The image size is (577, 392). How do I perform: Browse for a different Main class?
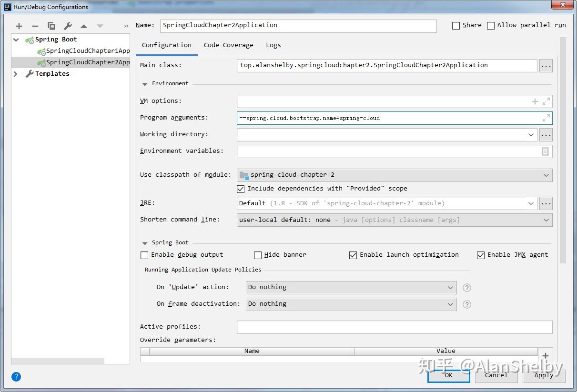point(546,65)
